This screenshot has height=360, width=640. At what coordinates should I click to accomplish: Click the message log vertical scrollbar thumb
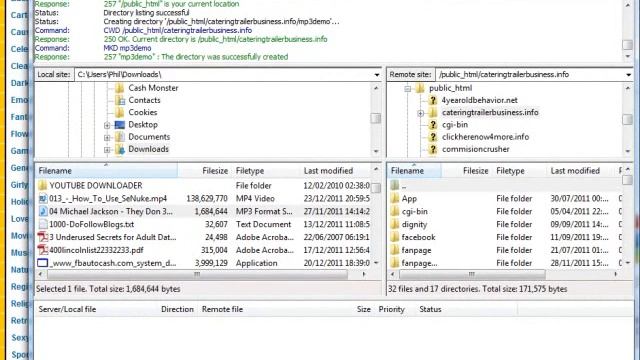point(627,45)
